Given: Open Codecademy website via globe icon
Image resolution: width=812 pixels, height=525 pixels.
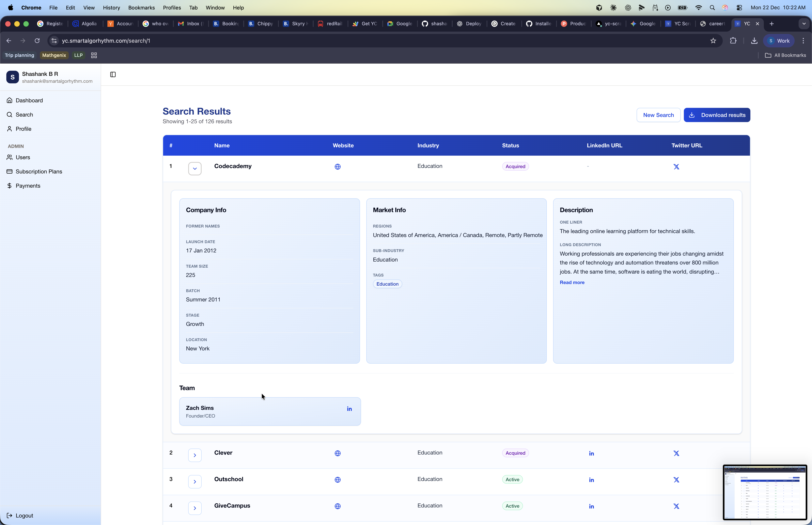Looking at the screenshot, I should [x=337, y=167].
